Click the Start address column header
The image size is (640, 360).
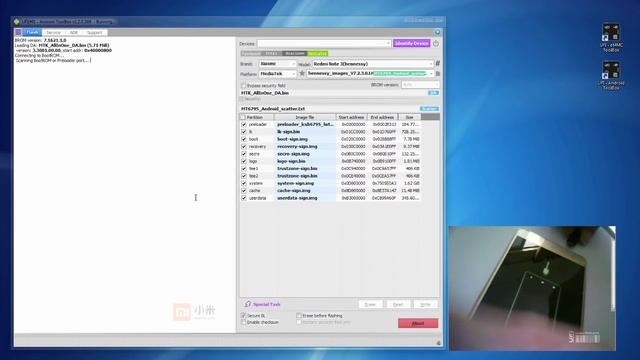(x=351, y=117)
